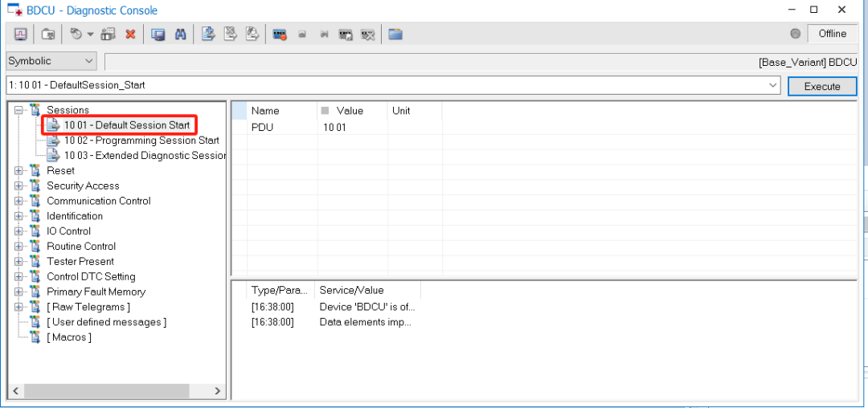The height and width of the screenshot is (408, 868).
Task: Click the macro delete cassette X icon
Action: pos(368,35)
